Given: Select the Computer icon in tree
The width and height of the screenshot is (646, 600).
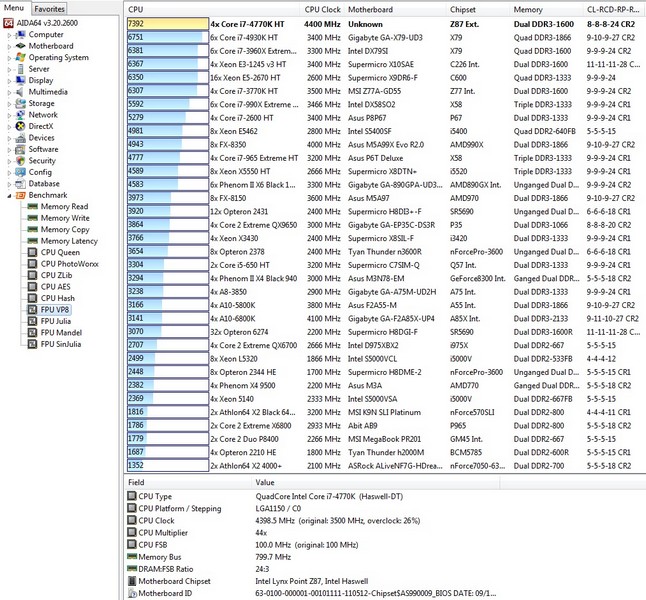Looking at the screenshot, I should [x=21, y=35].
